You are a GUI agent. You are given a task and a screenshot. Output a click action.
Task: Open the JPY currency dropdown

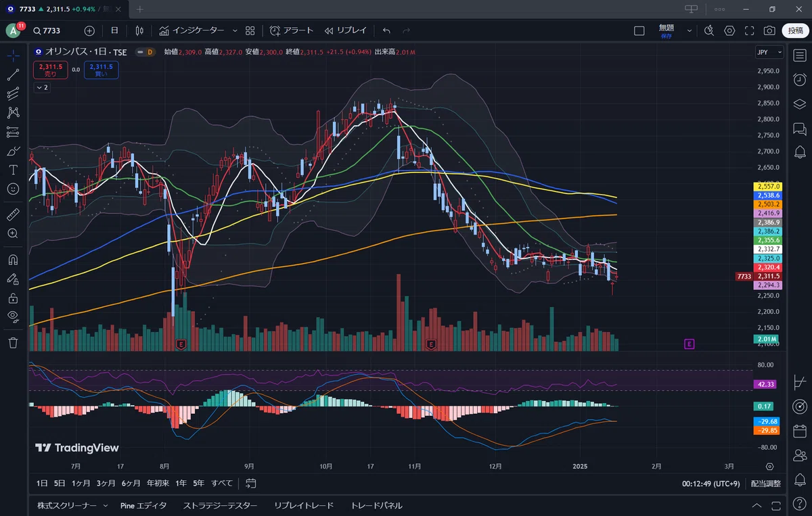coord(769,52)
